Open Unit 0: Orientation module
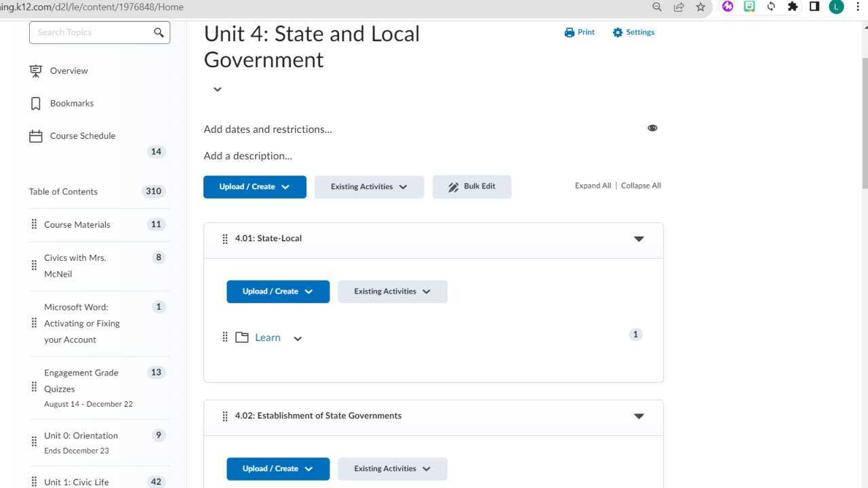The image size is (868, 488). click(81, 436)
